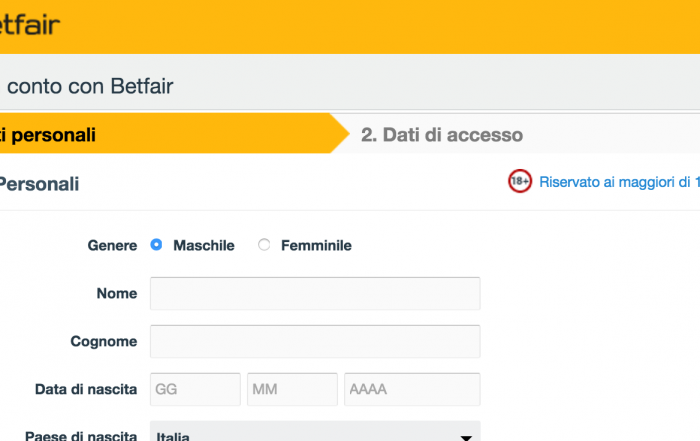700x441 pixels.
Task: Click the Nome field label
Action: click(117, 293)
